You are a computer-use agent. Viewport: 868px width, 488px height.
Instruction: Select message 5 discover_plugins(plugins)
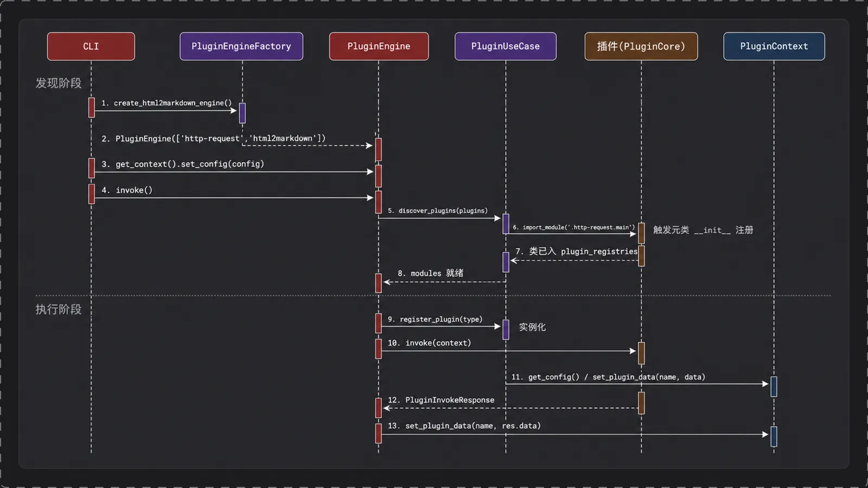tap(438, 210)
